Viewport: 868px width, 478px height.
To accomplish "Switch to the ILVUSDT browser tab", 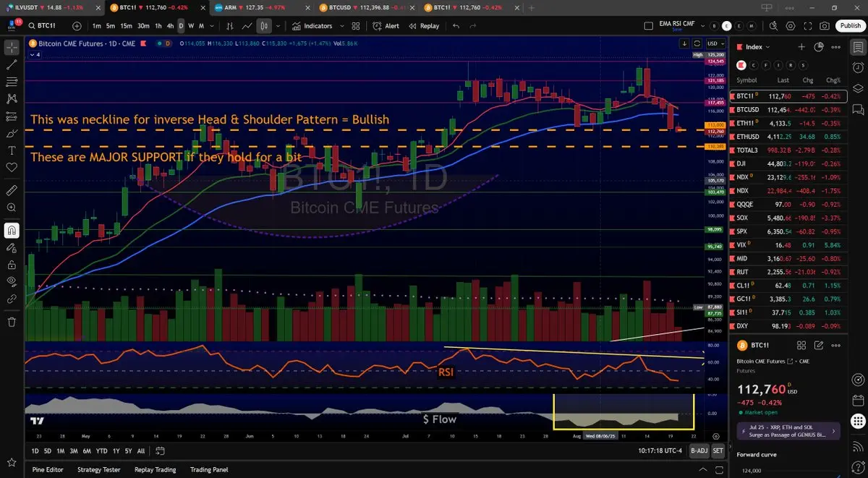I will pyautogui.click(x=52, y=7).
